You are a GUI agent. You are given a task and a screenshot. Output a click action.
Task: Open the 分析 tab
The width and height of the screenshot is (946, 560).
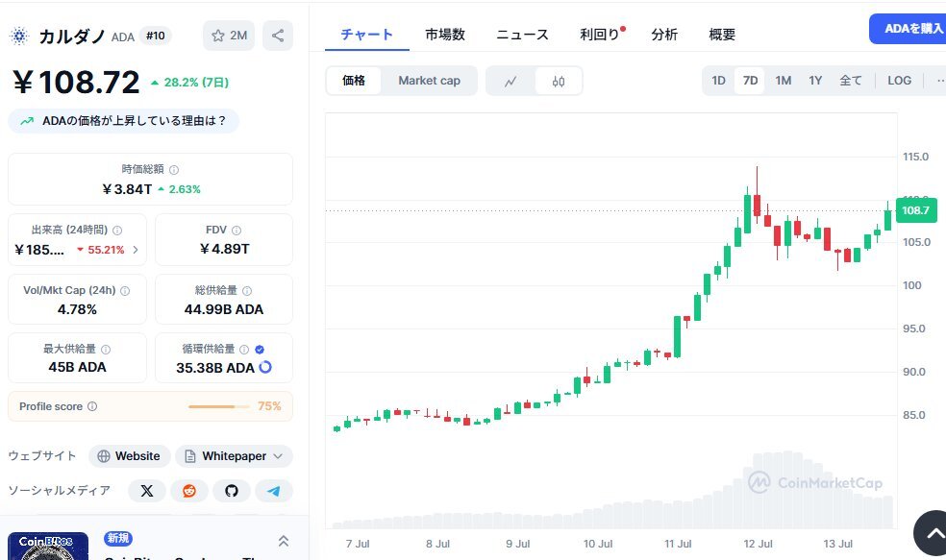click(x=664, y=35)
